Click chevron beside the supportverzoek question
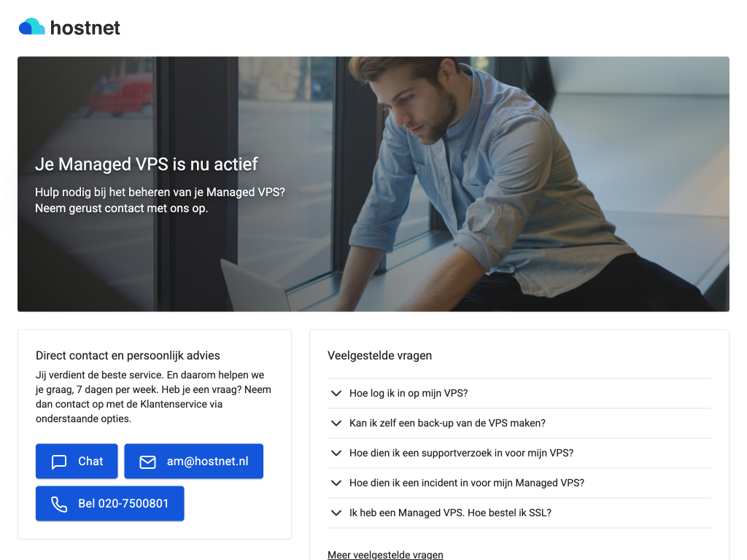Screen dimensions: 747x560 (336, 453)
